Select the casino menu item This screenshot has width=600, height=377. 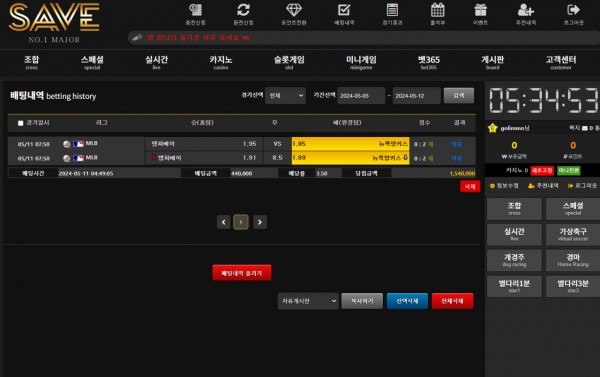coord(221,62)
